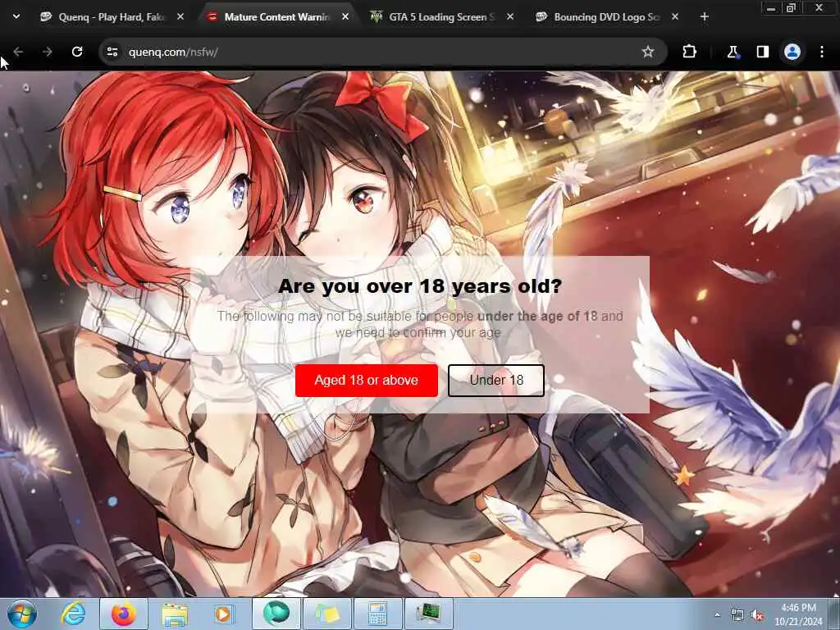Minimize the browser window
Image resolution: width=840 pixels, height=630 pixels.
(771, 7)
